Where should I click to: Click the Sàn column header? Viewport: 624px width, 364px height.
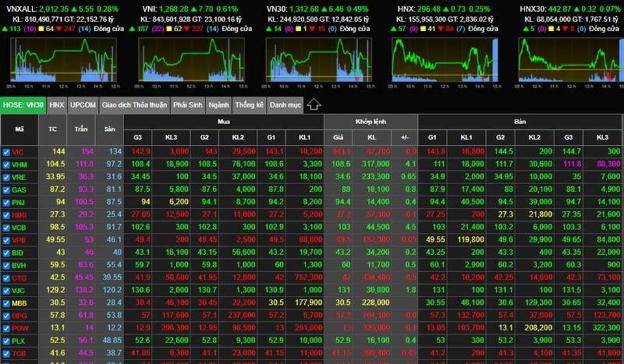coord(110,129)
